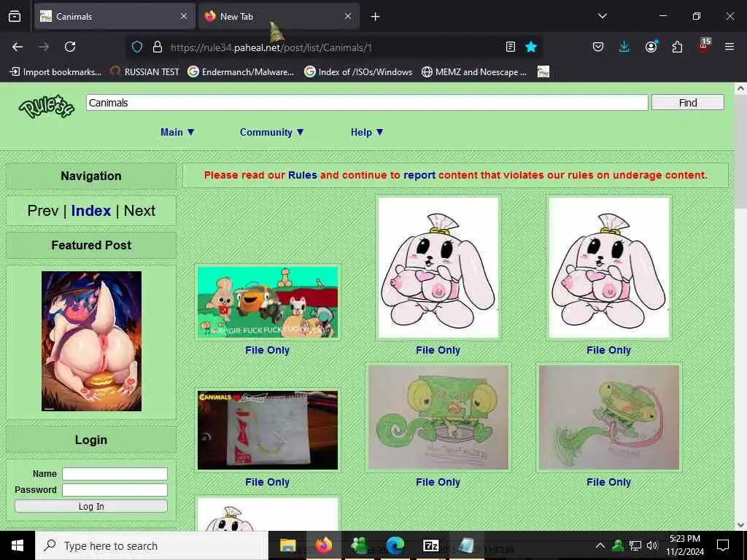Open the RUSSIAN TEST bookmark
Viewport: 747px width, 560px height.
pyautogui.click(x=144, y=72)
